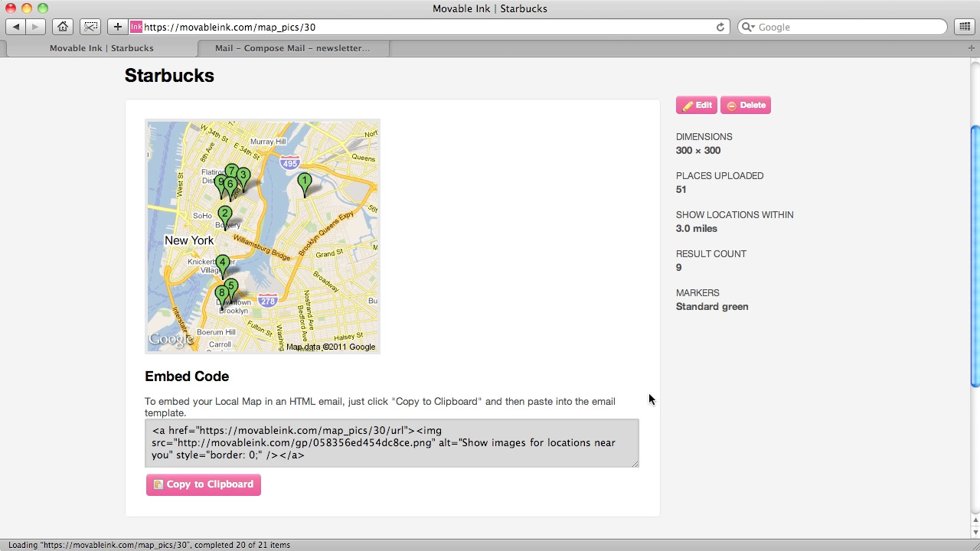Screen dimensions: 980x551
Task: Click the MARKERS label
Action: [697, 293]
